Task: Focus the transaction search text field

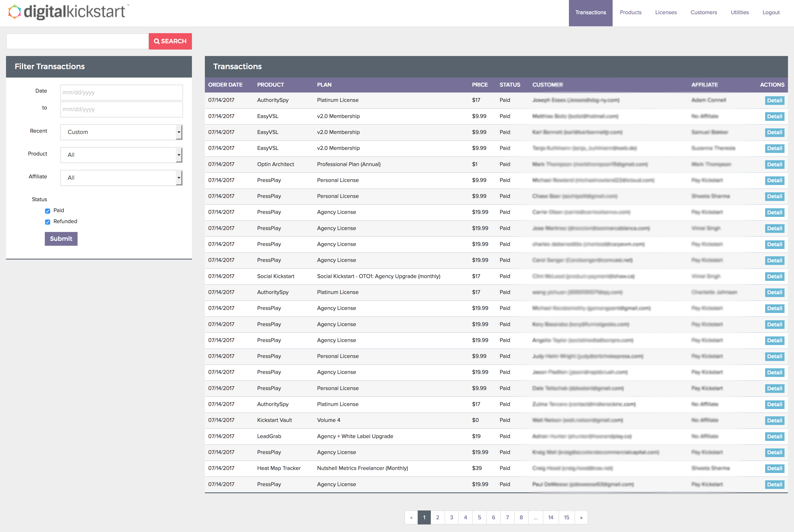Action: coord(77,41)
